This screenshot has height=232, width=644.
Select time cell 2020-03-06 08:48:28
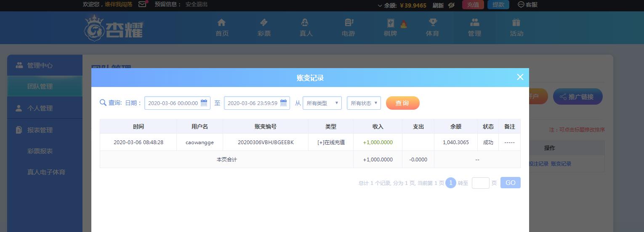tap(138, 142)
